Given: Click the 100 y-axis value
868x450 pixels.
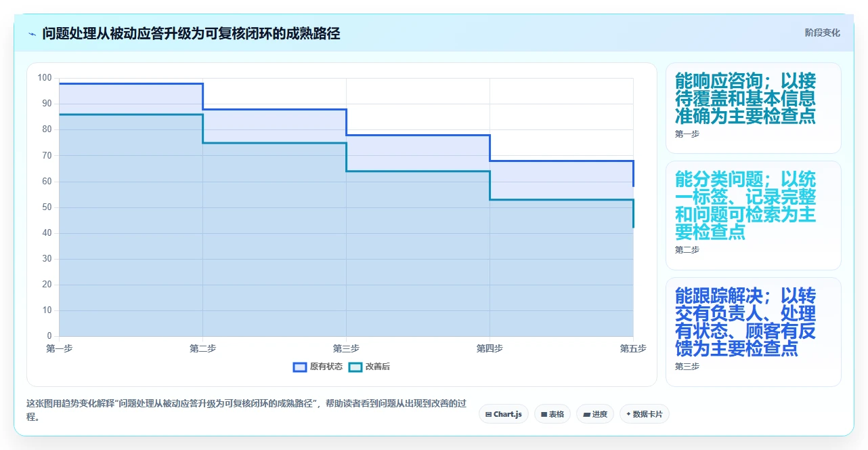Looking at the screenshot, I should pos(45,78).
